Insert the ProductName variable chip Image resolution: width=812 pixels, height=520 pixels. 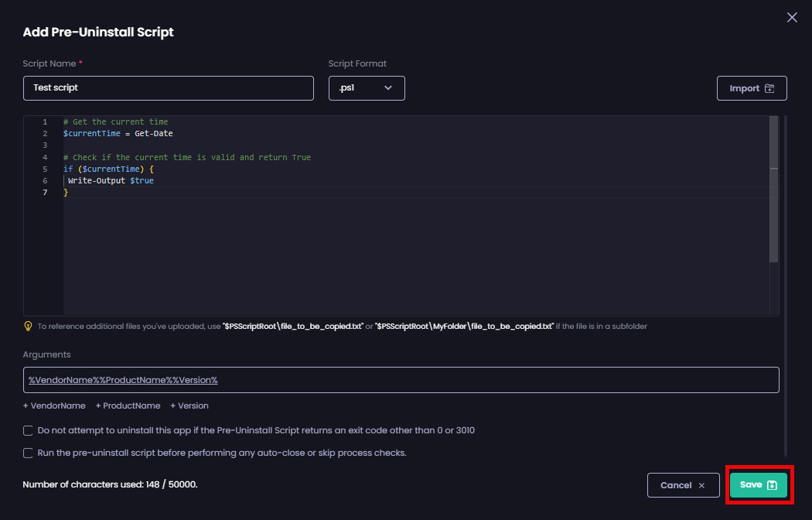(x=128, y=405)
